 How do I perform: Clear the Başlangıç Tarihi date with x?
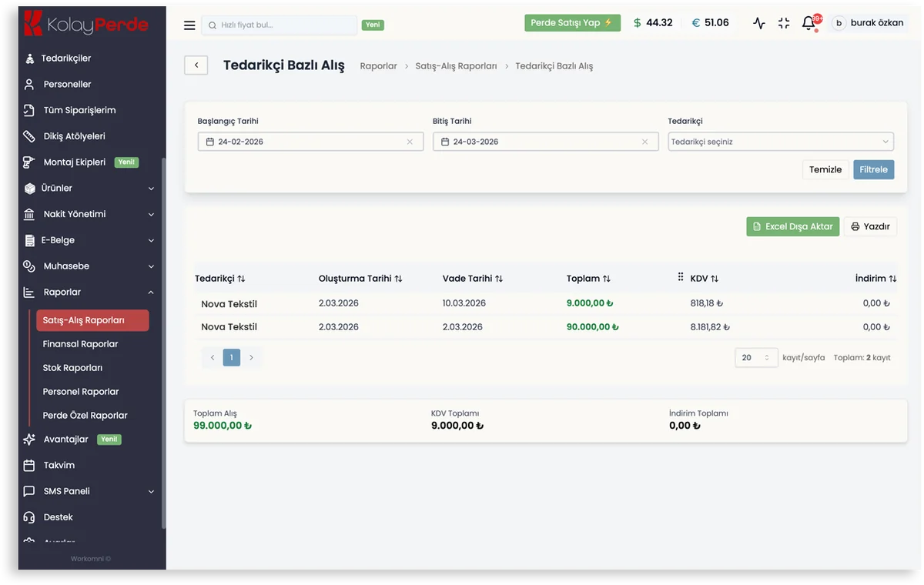coord(410,142)
